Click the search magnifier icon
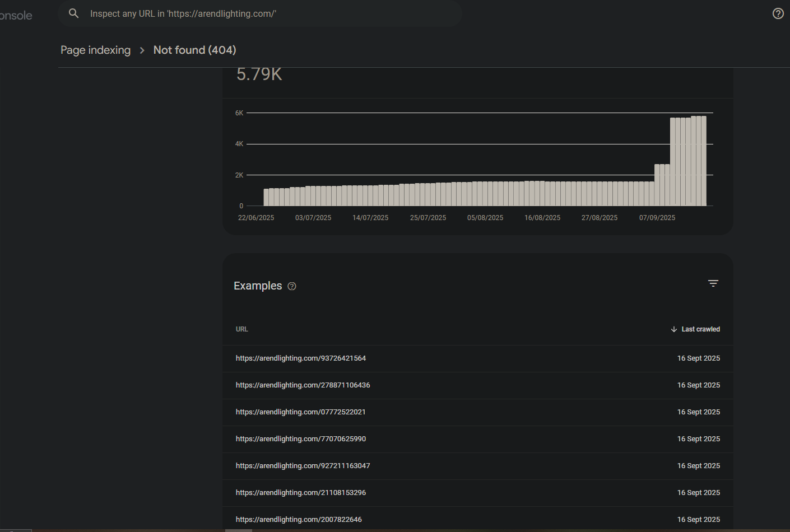The height and width of the screenshot is (532, 790). coord(73,13)
